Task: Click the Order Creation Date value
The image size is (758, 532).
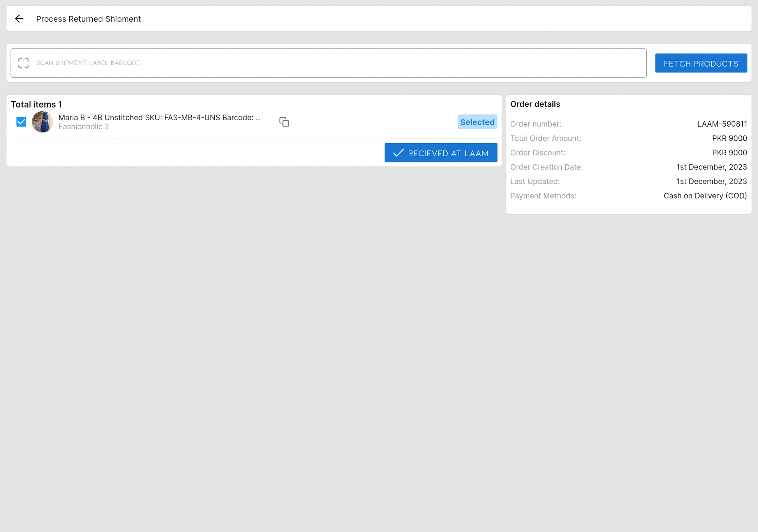Action: 711,167
